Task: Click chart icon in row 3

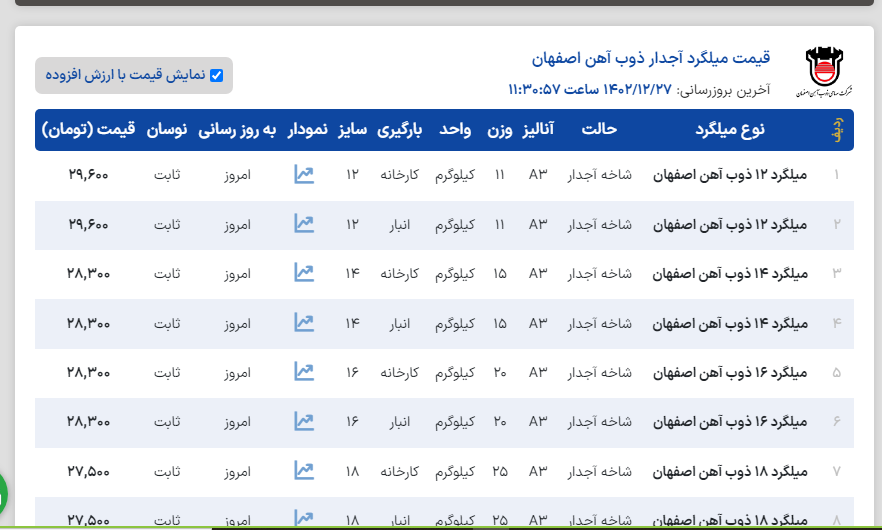Action: coord(304,273)
